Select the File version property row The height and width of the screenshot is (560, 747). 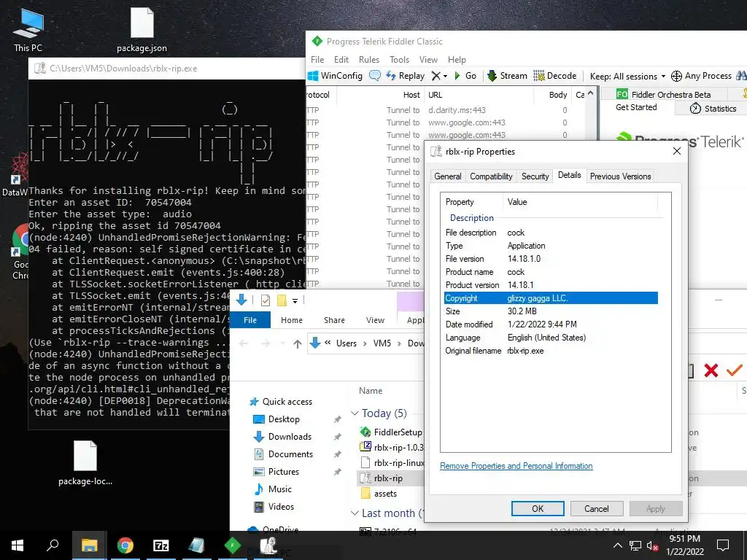pyautogui.click(x=551, y=259)
